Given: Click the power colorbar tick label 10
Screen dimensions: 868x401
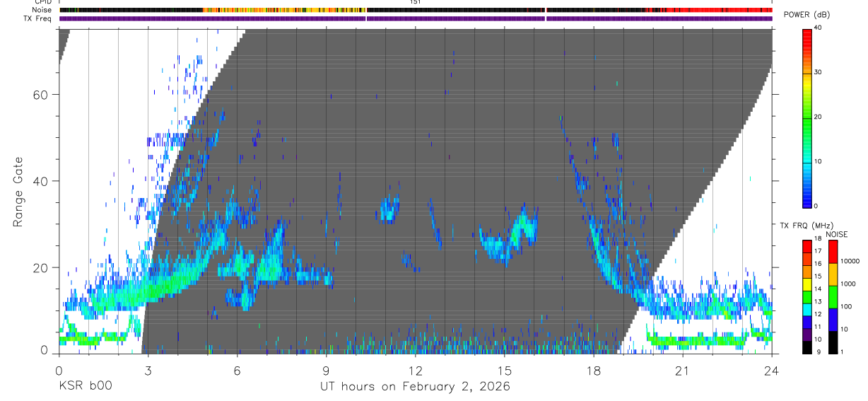Looking at the screenshot, I should point(819,162).
